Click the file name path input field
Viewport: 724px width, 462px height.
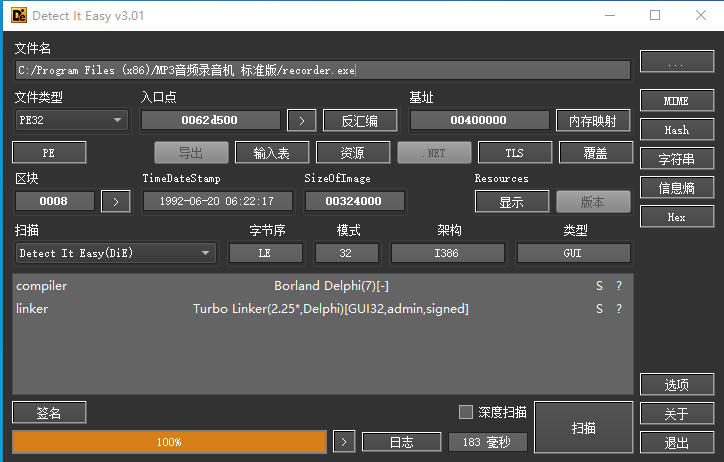click(x=323, y=70)
